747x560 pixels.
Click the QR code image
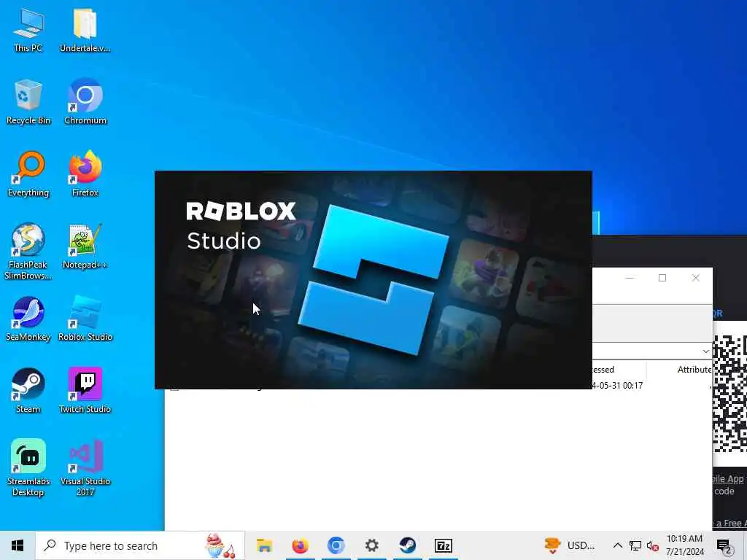click(729, 393)
